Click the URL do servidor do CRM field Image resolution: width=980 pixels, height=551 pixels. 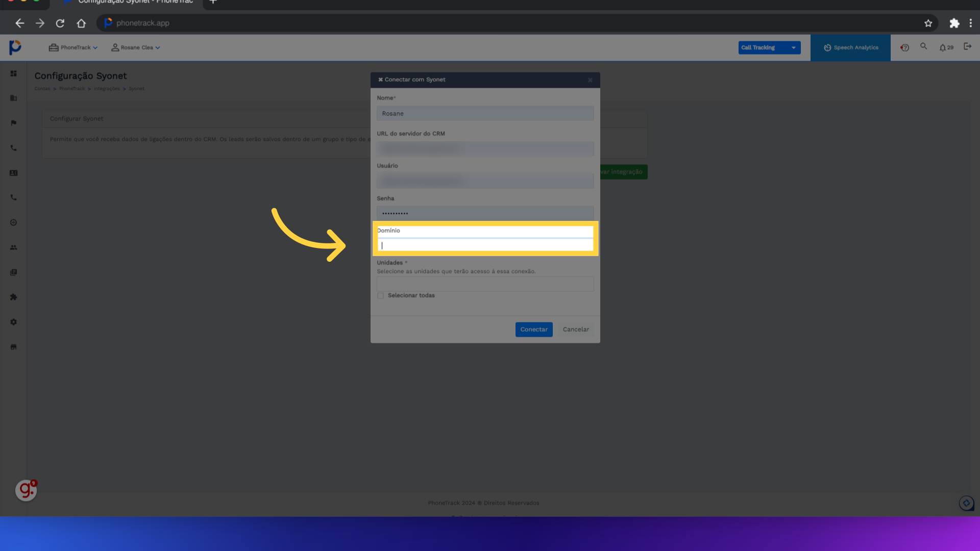pyautogui.click(x=485, y=149)
